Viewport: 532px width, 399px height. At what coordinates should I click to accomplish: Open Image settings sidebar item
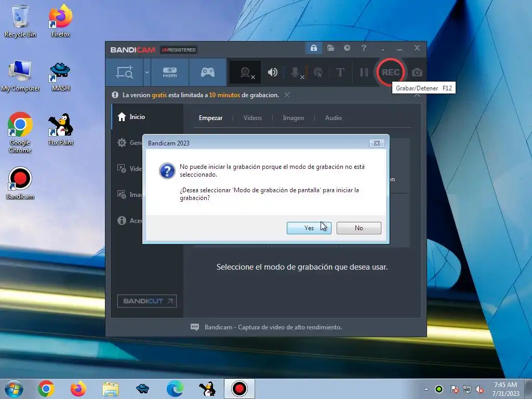(129, 194)
